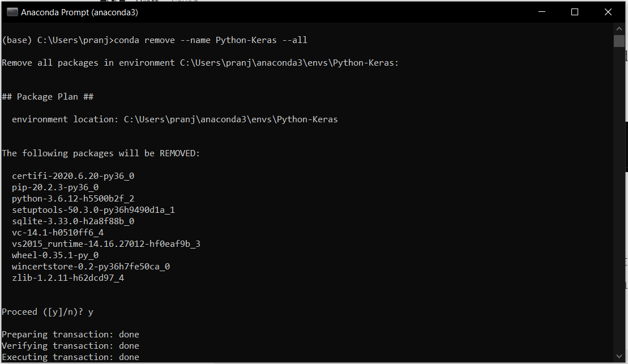Click the "Anaconda Prompt (anaconda3)" title text

(x=79, y=12)
